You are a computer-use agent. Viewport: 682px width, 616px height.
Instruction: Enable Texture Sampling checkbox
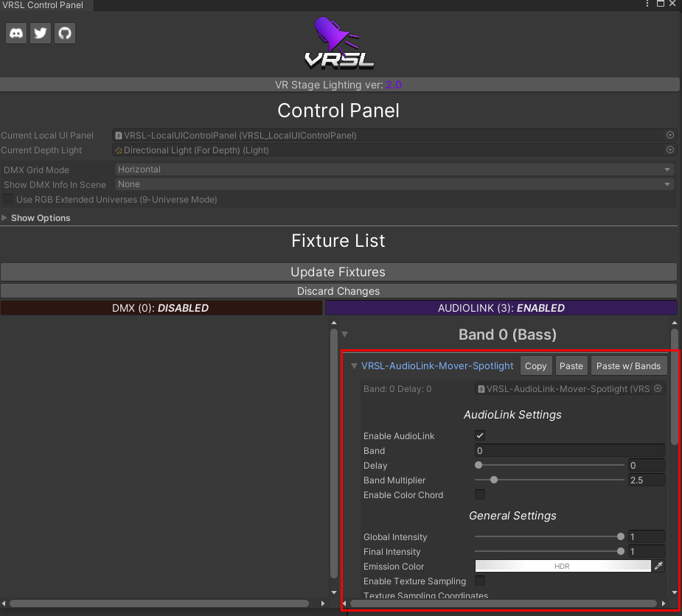tap(480, 581)
